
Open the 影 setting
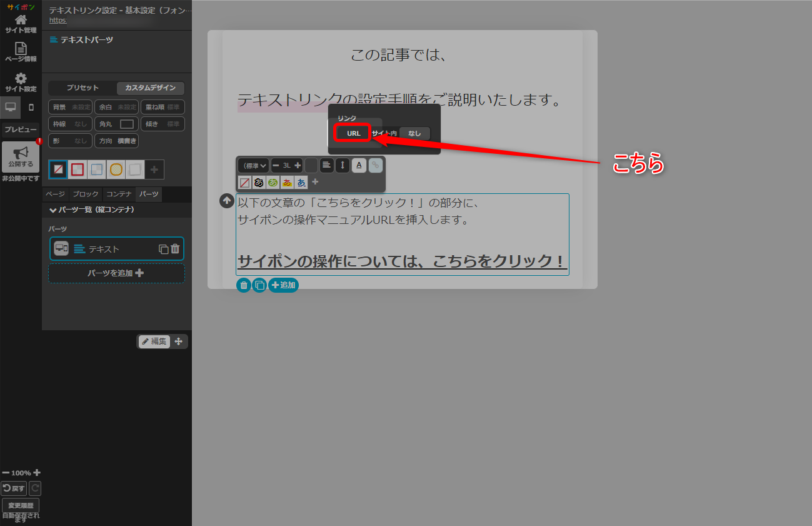70,141
